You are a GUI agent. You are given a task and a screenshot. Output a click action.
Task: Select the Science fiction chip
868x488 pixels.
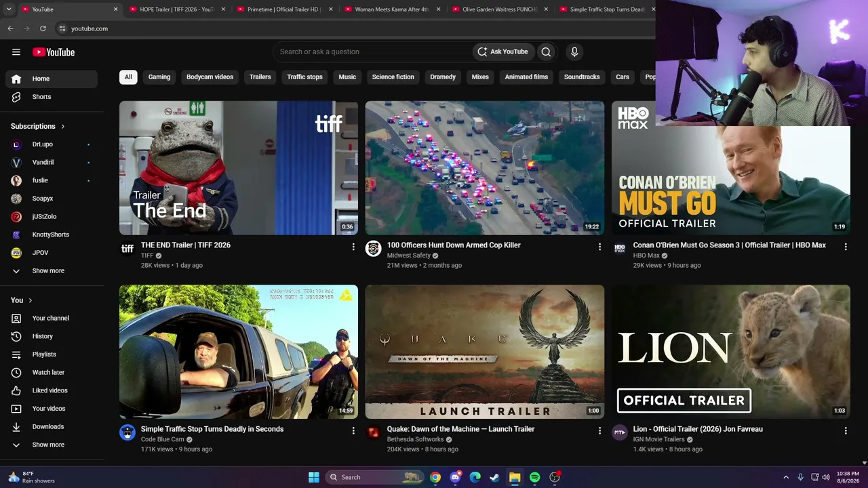393,77
